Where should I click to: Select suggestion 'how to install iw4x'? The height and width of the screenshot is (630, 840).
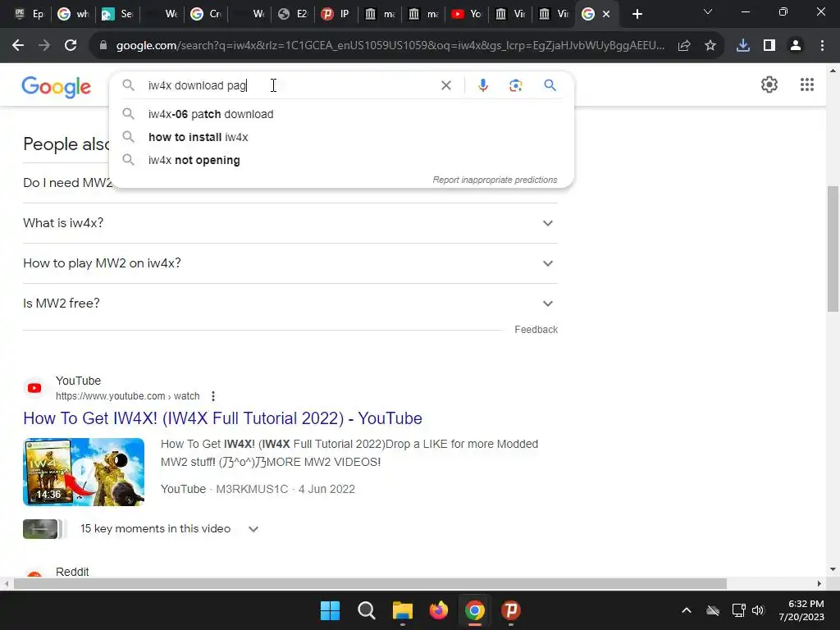341,137
